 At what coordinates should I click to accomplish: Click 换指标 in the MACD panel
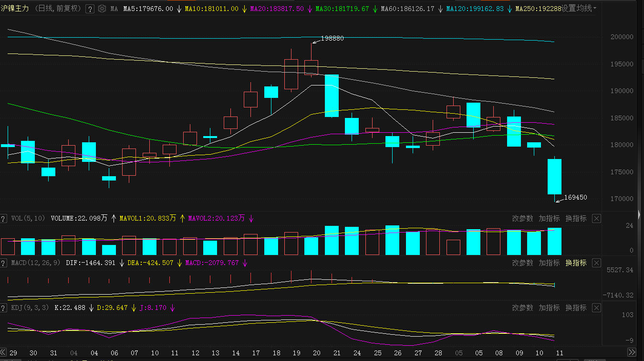click(576, 263)
